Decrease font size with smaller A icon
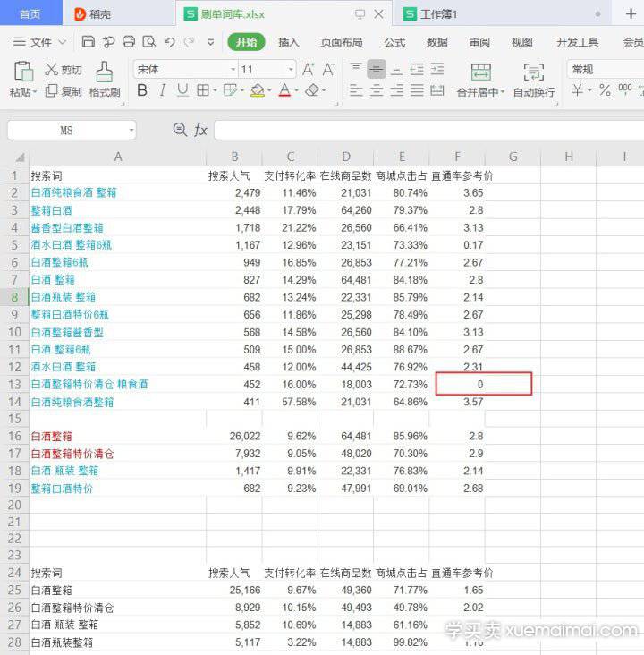 click(328, 69)
